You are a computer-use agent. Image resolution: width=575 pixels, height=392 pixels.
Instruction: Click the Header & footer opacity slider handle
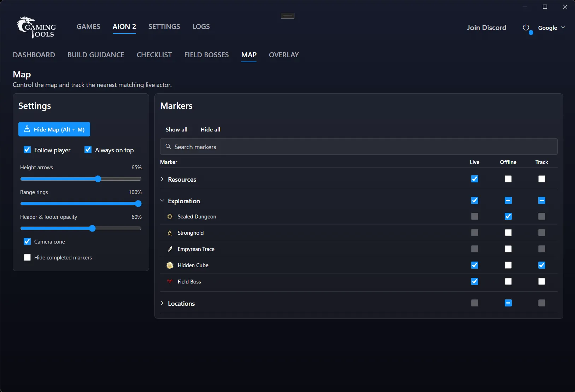[92, 228]
